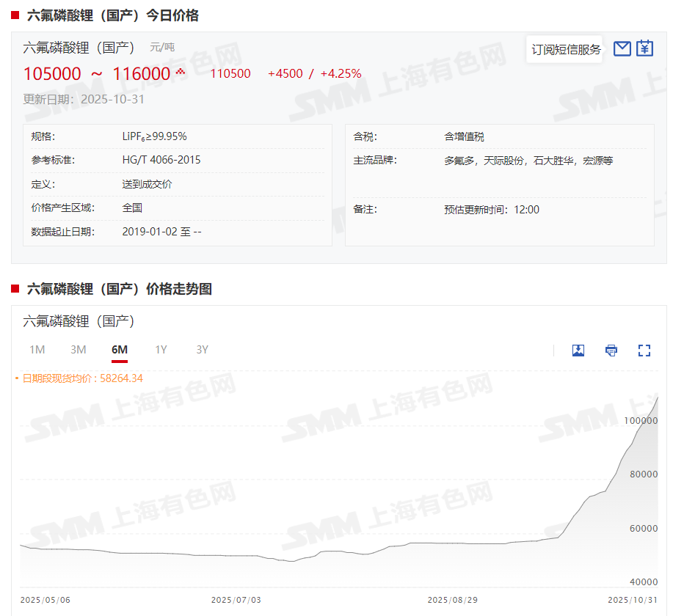
Task: Click the red square beside 今日价格 heading
Action: (x=15, y=15)
